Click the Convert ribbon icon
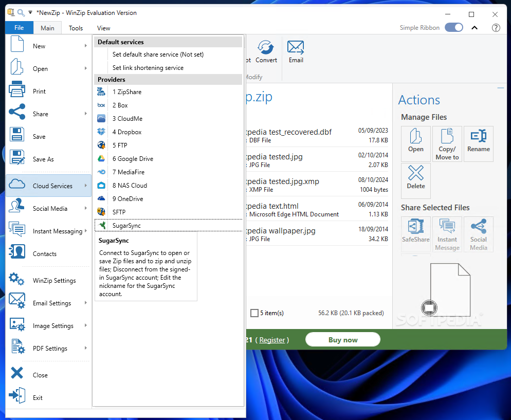This screenshot has height=420, width=511. pos(266,48)
